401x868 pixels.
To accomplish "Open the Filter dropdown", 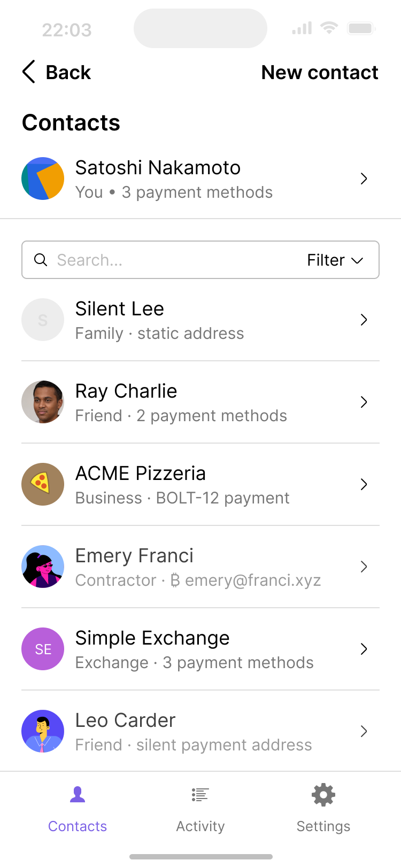I will 335,260.
